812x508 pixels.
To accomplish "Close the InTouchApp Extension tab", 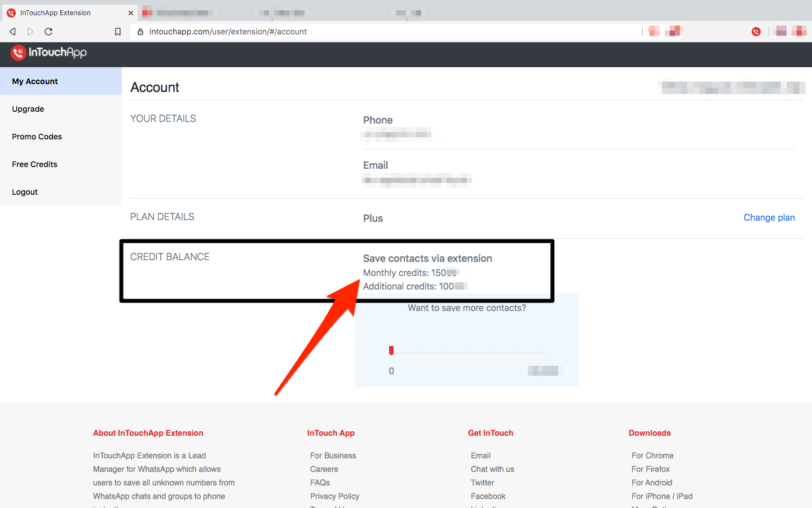I will point(131,12).
